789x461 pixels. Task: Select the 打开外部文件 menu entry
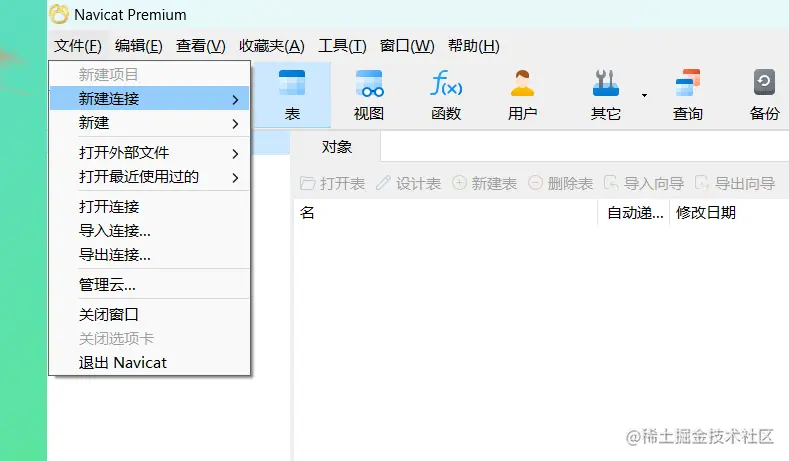click(x=150, y=152)
